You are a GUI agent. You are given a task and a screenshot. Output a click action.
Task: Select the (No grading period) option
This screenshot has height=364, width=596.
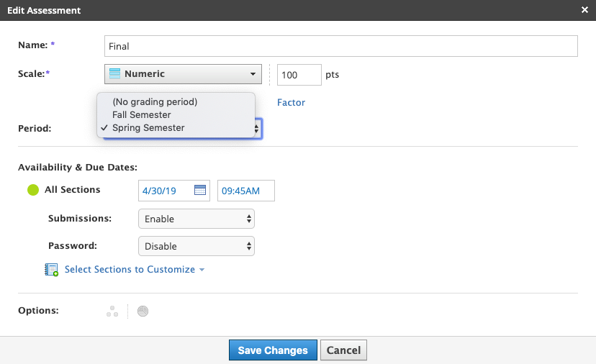click(x=155, y=102)
